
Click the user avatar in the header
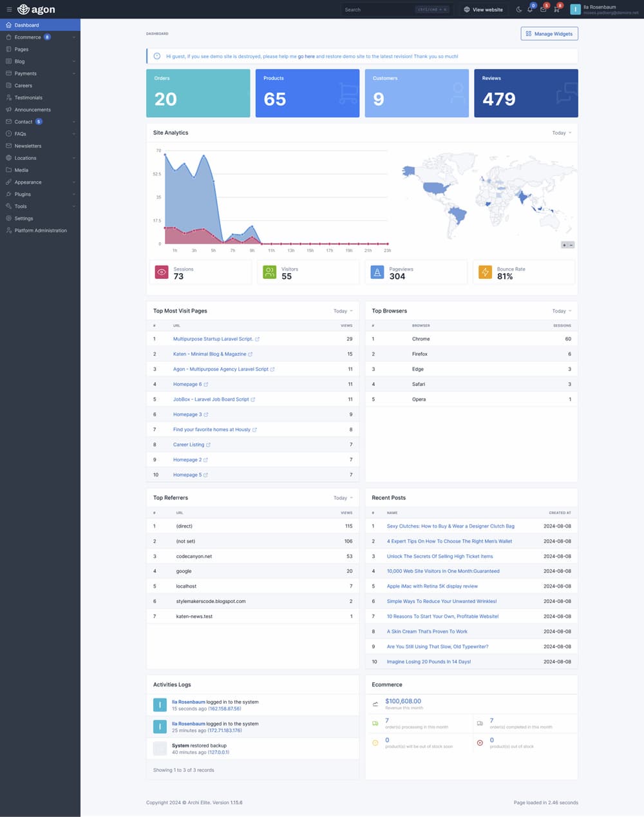[575, 10]
